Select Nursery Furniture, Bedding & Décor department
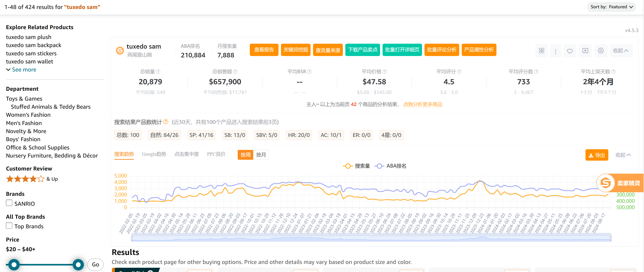Image resolution: width=644 pixels, height=272 pixels. coord(52,156)
